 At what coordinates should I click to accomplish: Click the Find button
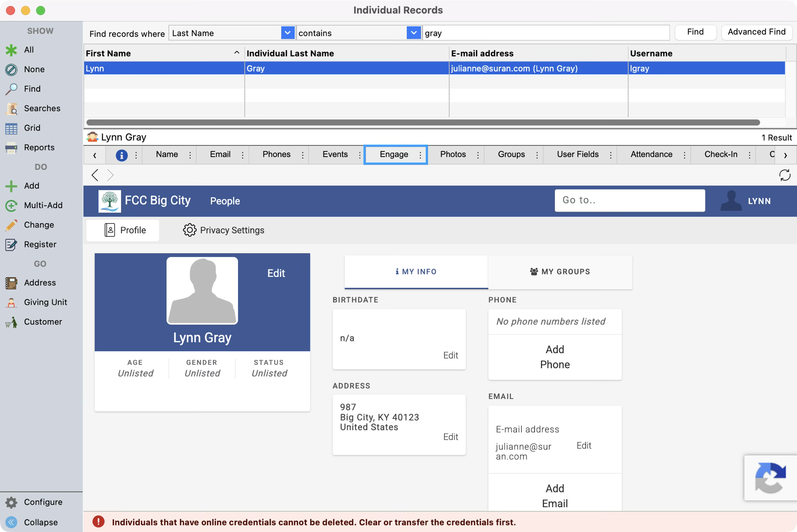coord(695,32)
